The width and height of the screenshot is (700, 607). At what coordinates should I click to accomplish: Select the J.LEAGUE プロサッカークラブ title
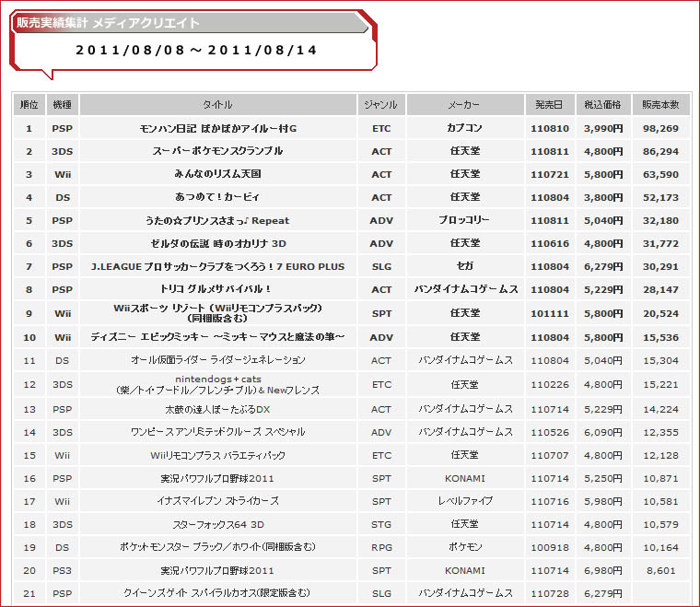coord(218,267)
